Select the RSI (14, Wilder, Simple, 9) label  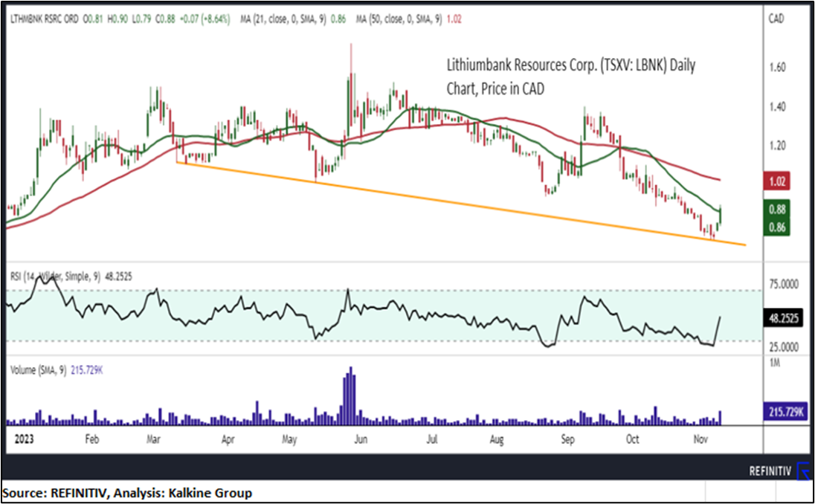click(56, 277)
